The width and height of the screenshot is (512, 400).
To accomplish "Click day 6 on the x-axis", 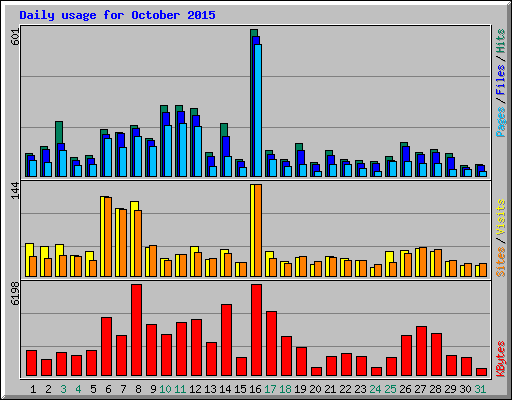I will coord(108,389).
